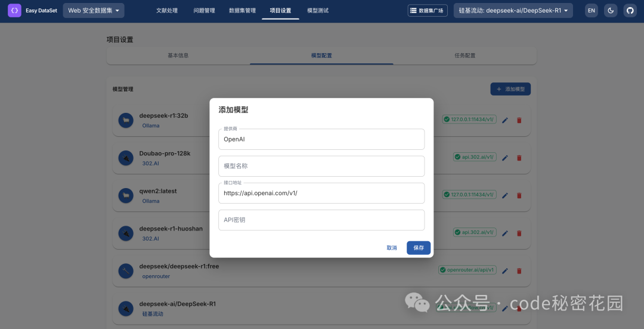Viewport: 644px width, 329px height.
Task: Open the 文献处理 menu
Action: point(167,10)
